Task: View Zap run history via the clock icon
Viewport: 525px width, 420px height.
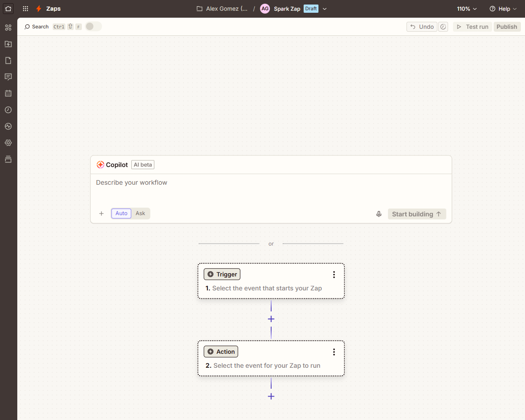Action: pyautogui.click(x=8, y=110)
